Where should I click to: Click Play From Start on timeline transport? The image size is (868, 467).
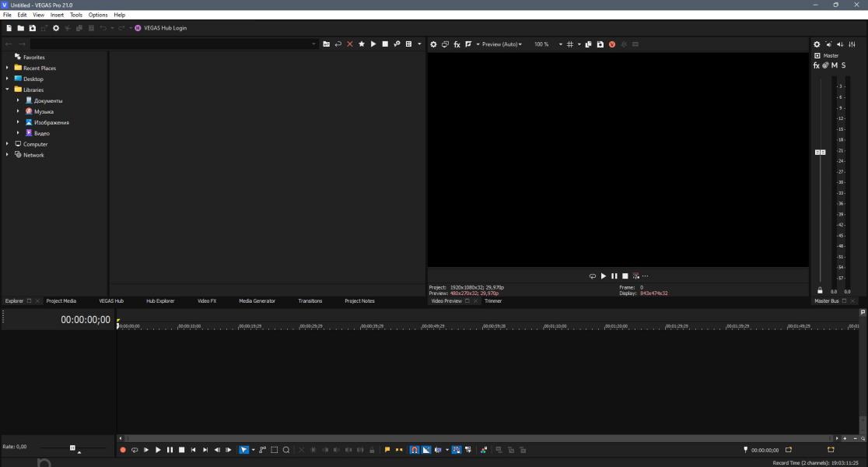[x=146, y=450]
